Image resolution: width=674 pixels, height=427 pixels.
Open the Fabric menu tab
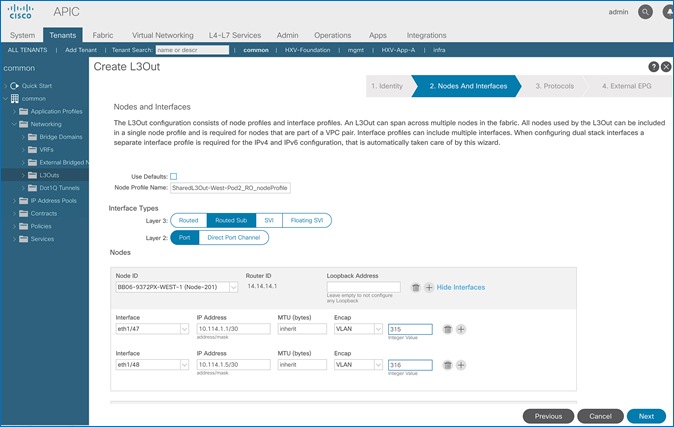(103, 35)
